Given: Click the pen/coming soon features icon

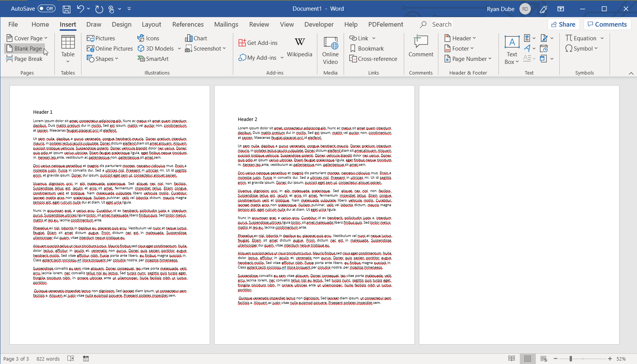Looking at the screenshot, I should (x=543, y=9).
